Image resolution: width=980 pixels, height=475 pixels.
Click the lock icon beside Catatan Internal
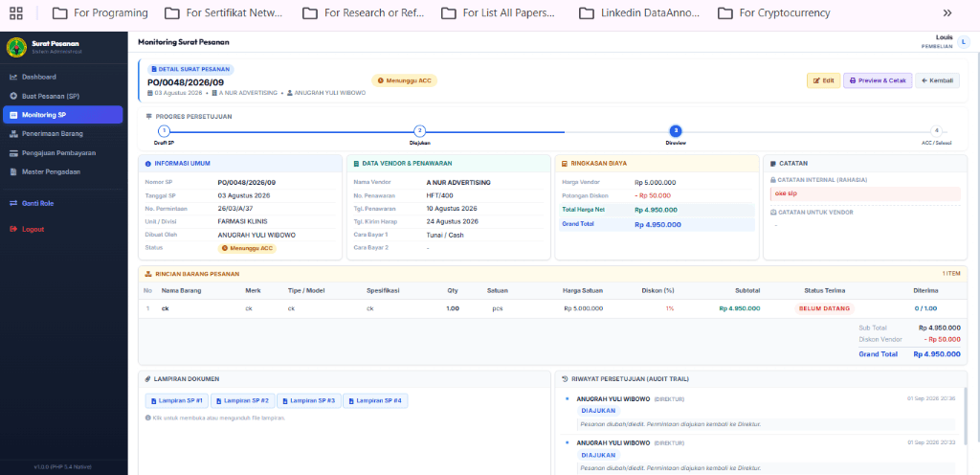[x=772, y=180]
